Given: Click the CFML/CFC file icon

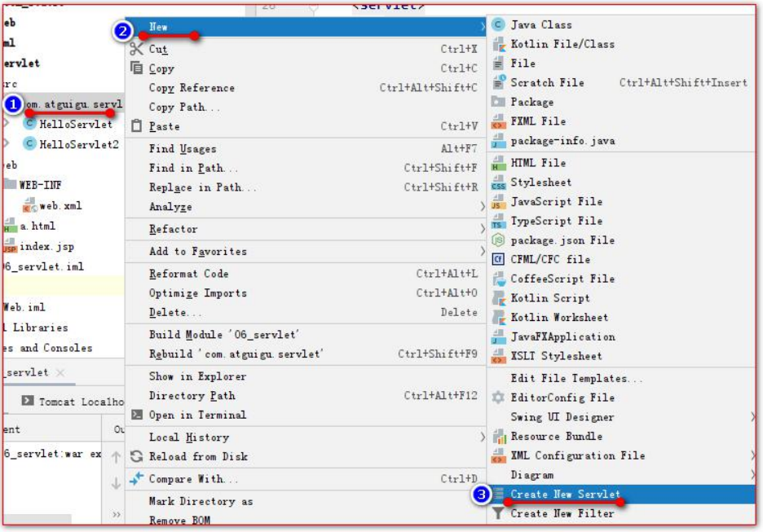Looking at the screenshot, I should click(498, 259).
